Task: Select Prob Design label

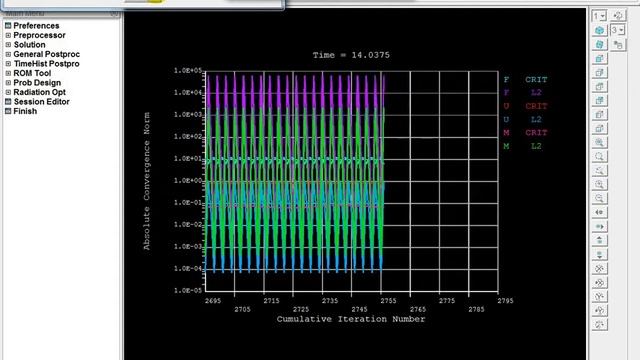Action: (x=37, y=82)
